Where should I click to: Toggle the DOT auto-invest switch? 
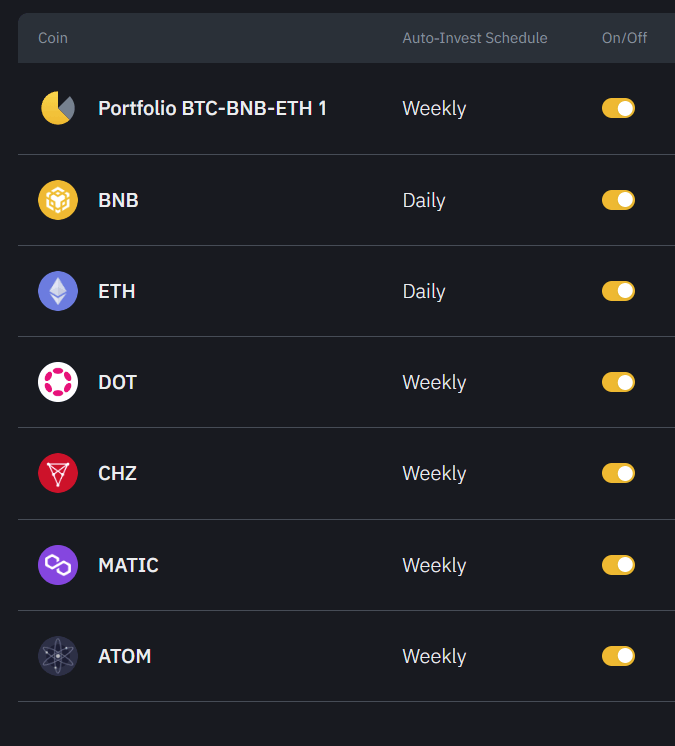pos(618,382)
